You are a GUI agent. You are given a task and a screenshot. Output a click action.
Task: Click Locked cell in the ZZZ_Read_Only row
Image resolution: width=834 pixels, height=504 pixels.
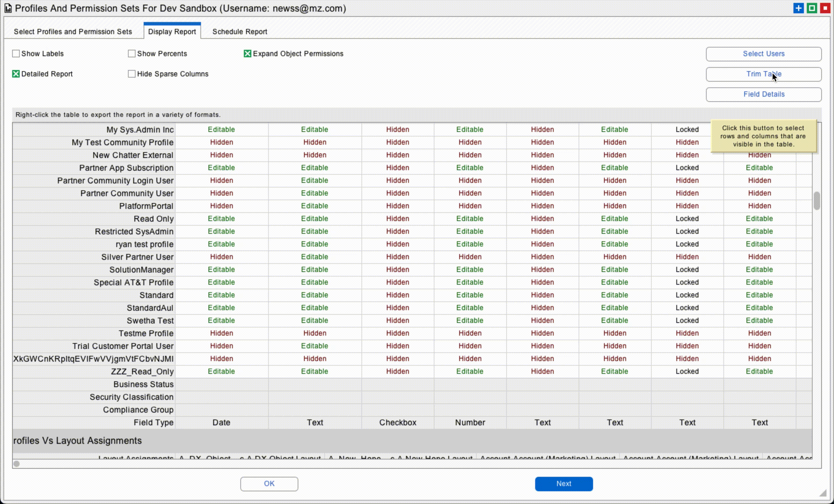coord(687,371)
